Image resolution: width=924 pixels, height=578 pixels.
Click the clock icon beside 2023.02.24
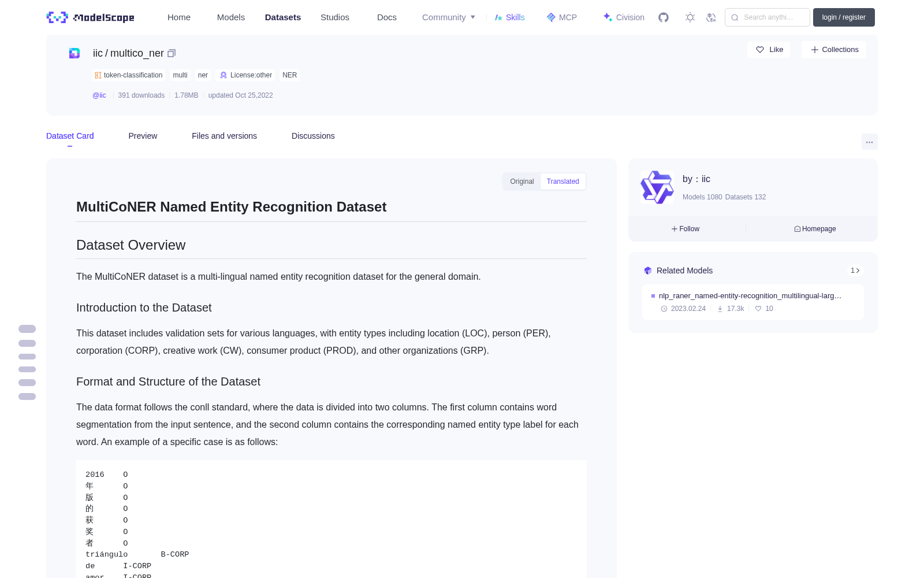pos(664,309)
